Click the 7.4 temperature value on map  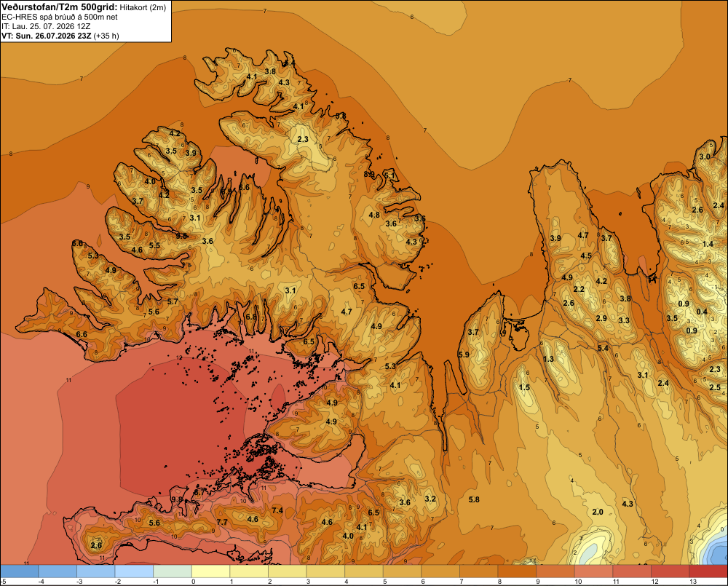pos(277,510)
